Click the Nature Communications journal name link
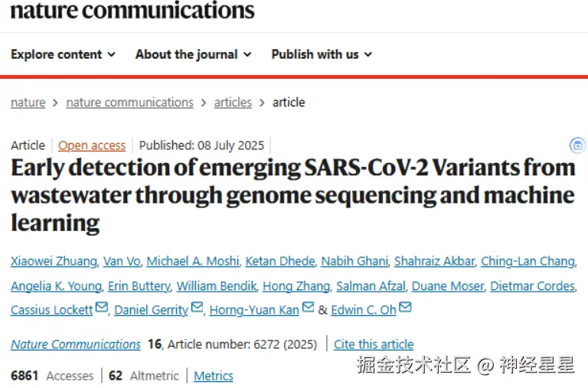Screen dimensions: 588x388 point(76,344)
